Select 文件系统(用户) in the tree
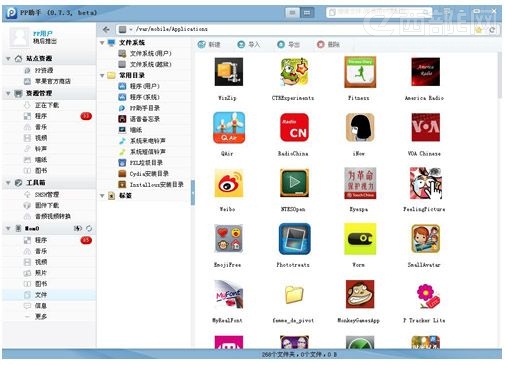The height and width of the screenshot is (365, 505). [x=145, y=53]
